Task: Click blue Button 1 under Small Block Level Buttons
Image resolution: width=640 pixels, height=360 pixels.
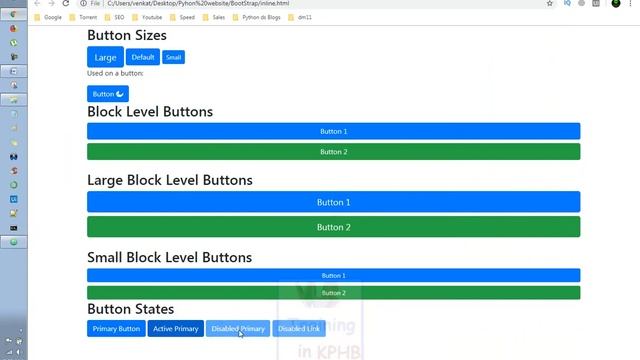Action: click(333, 276)
